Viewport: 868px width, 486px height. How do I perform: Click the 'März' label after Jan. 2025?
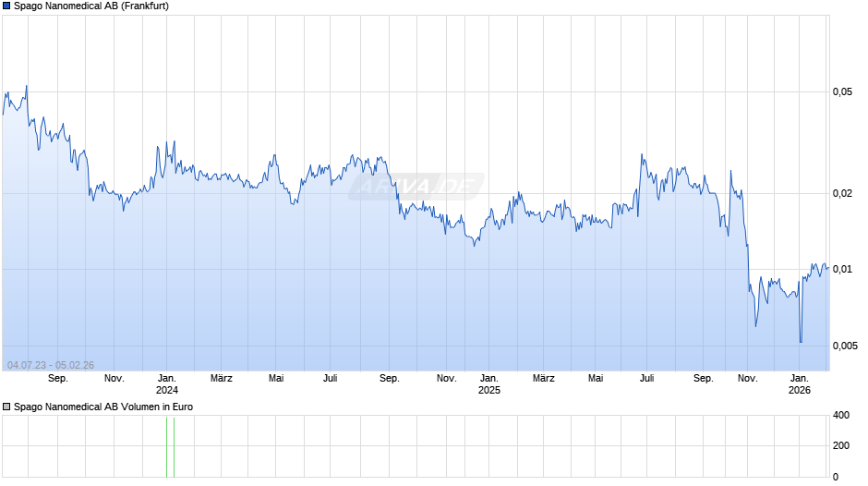pyautogui.click(x=544, y=379)
